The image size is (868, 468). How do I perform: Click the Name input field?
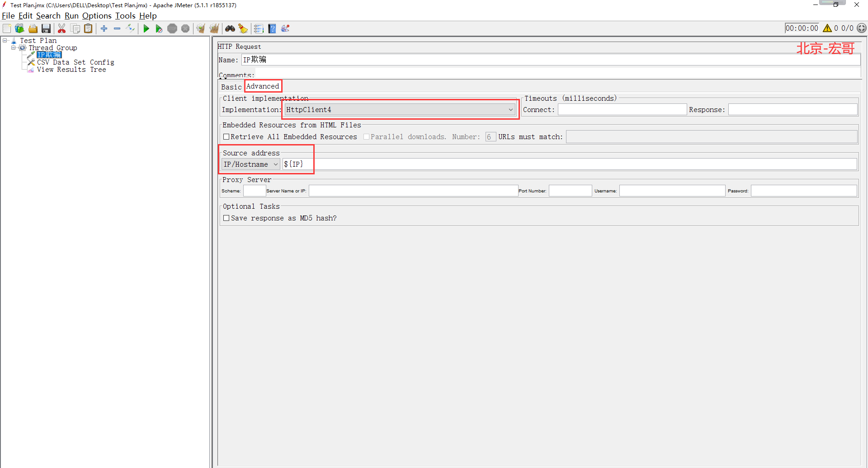[551, 60]
